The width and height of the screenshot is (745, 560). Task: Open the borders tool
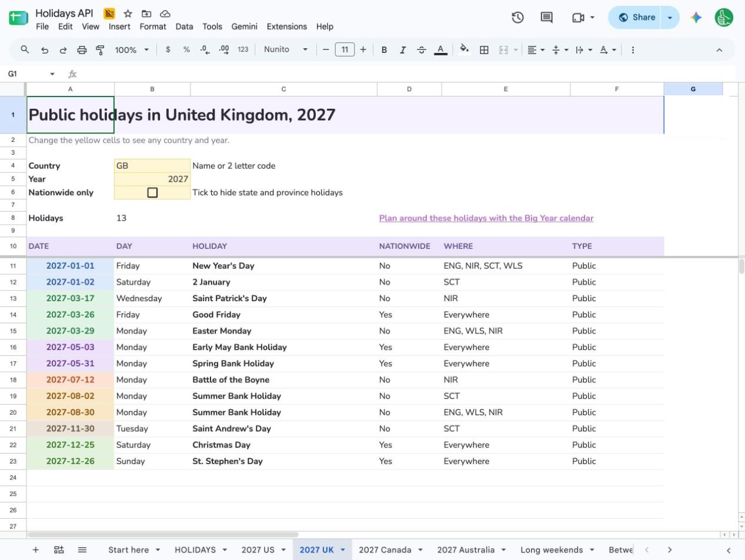[484, 50]
